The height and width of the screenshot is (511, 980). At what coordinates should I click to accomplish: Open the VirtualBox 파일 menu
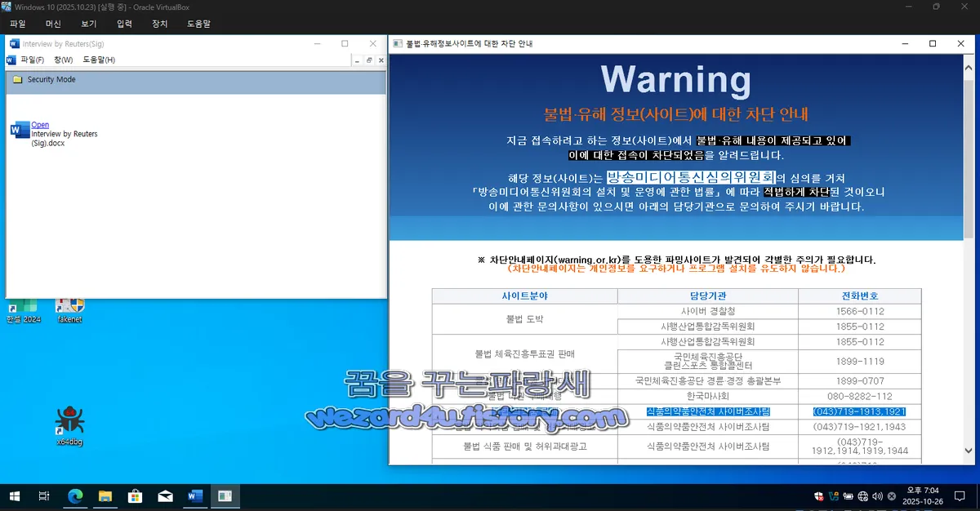tap(18, 24)
